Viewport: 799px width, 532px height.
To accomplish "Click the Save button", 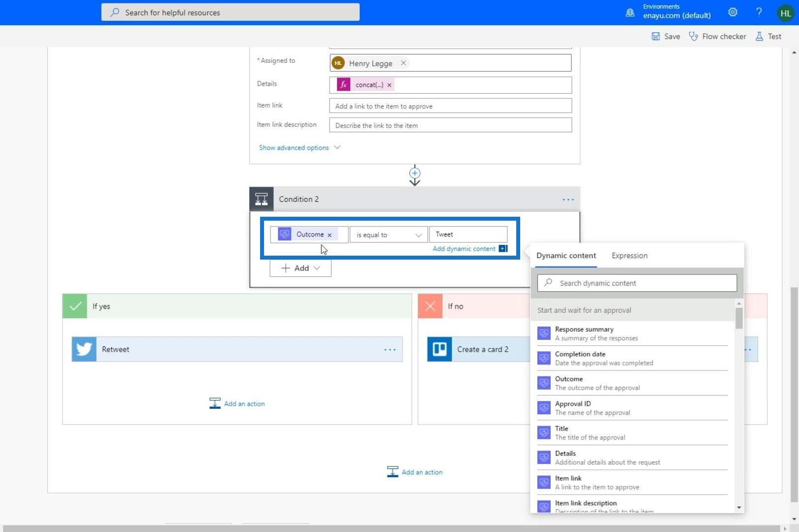I will click(666, 36).
